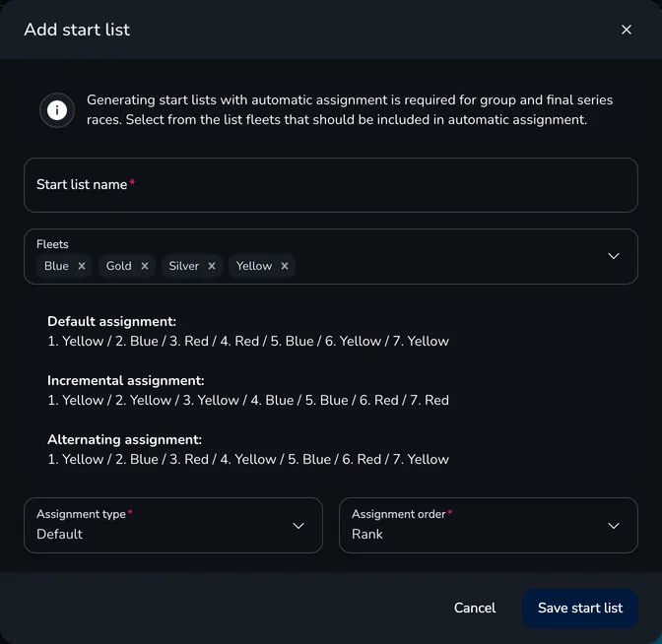662x644 pixels.
Task: Expand the Fleets dropdown chevron
Action: pos(613,256)
